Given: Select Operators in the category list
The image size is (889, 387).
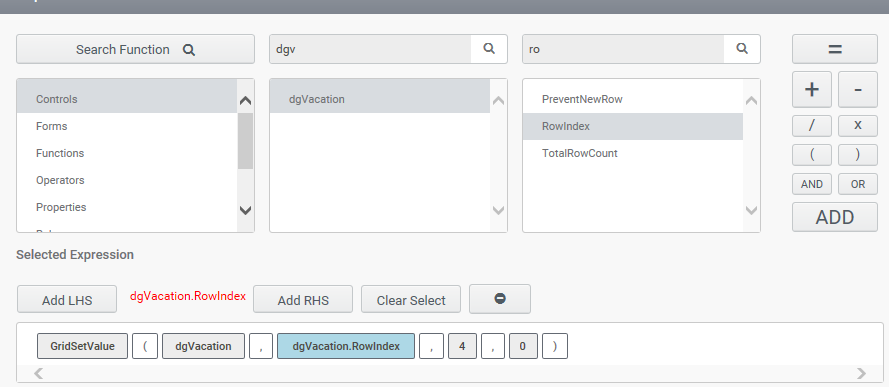Looking at the screenshot, I should 60,180.
